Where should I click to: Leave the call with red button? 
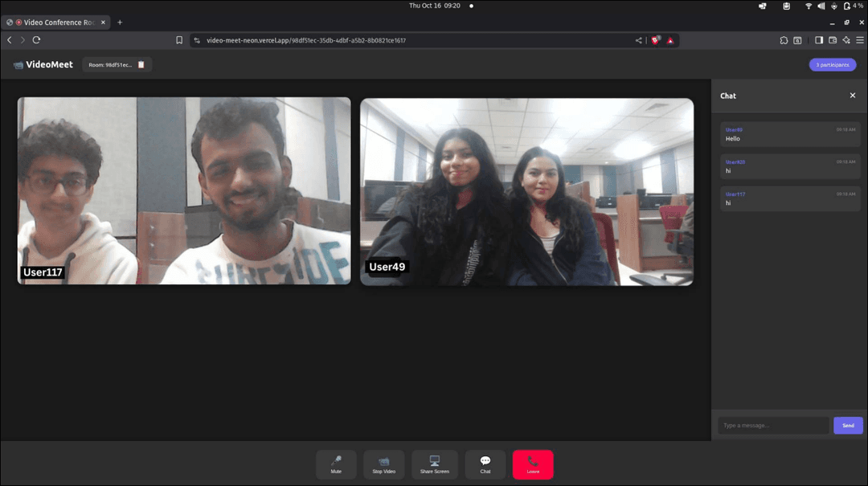[x=533, y=464]
